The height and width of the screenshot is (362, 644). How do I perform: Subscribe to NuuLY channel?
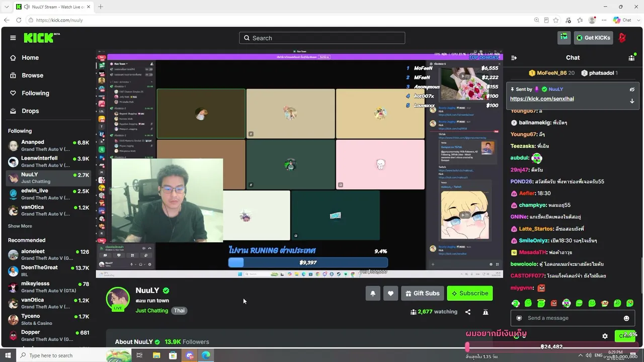click(470, 293)
